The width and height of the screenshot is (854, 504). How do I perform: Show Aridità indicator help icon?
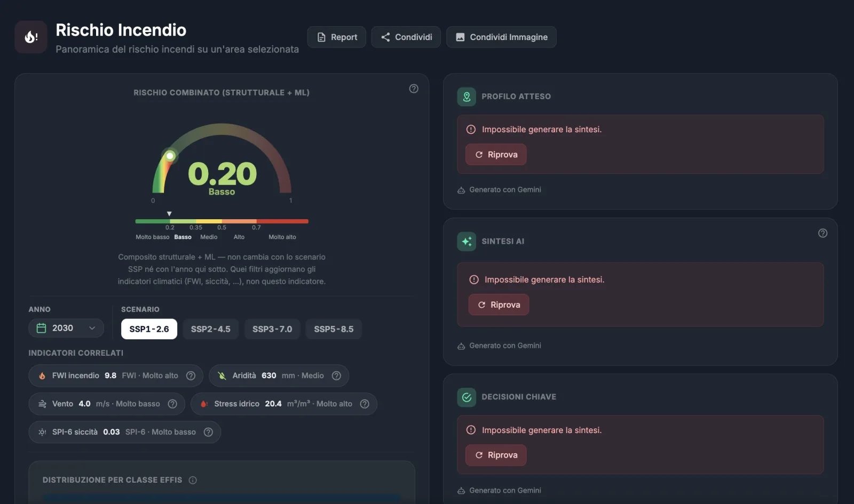coord(336,375)
